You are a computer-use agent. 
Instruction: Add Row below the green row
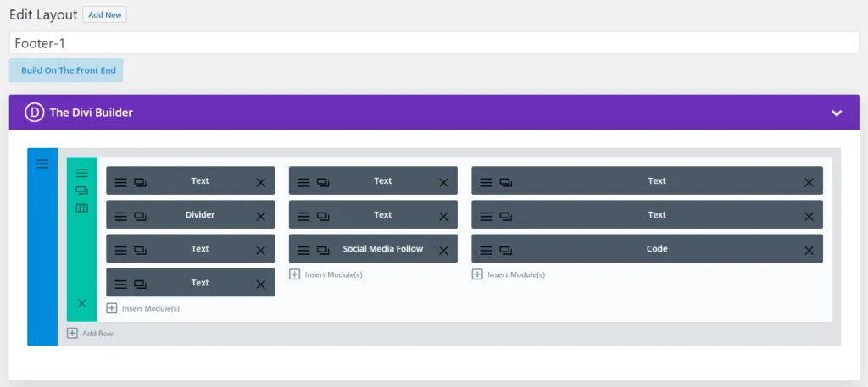click(90, 334)
